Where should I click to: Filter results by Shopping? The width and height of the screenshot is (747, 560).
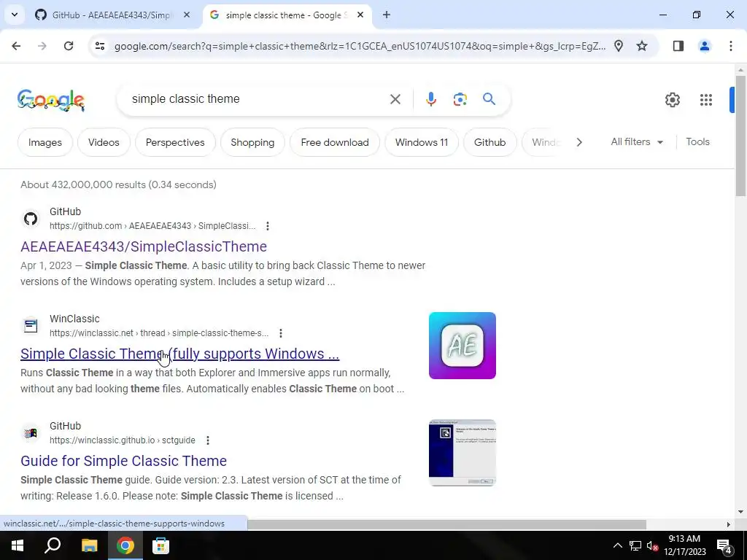click(x=252, y=142)
